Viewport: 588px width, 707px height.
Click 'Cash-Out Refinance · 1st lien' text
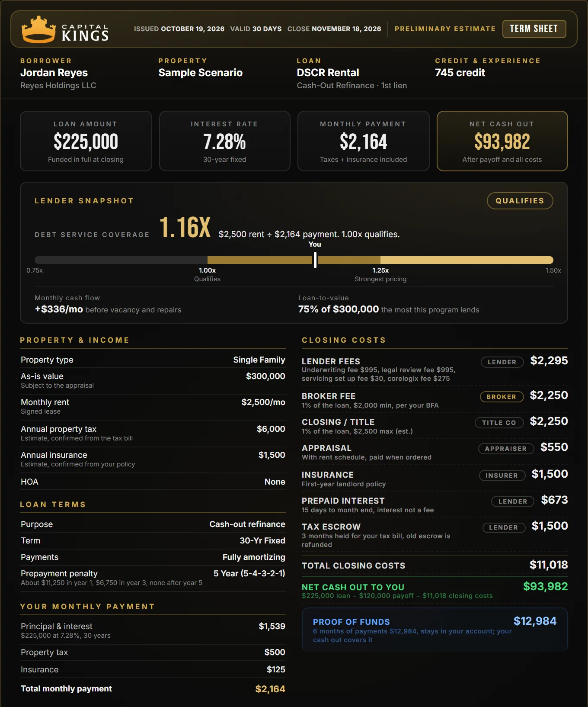(352, 86)
